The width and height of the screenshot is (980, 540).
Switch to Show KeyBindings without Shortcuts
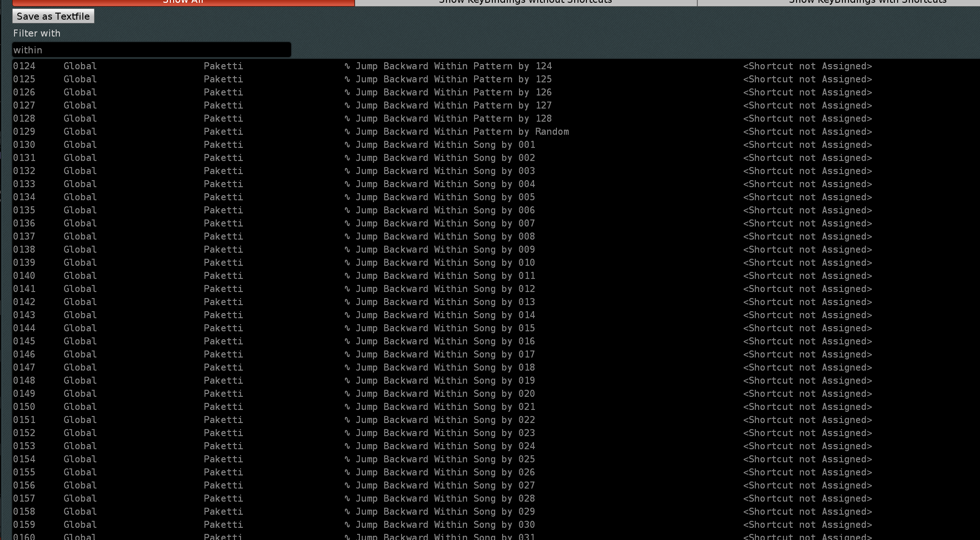[x=526, y=2]
